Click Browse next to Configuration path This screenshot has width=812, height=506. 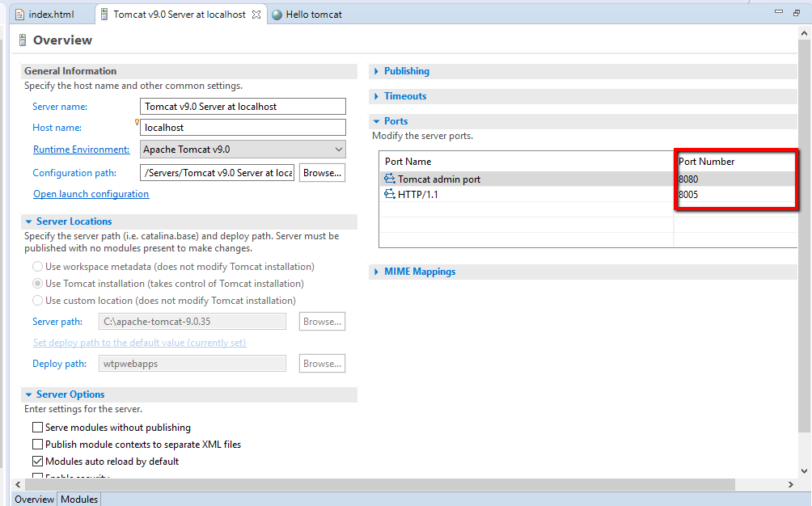(x=322, y=173)
